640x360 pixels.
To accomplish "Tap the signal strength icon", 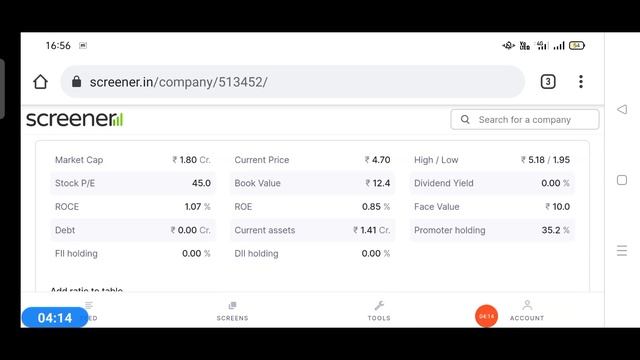I will 559,46.
